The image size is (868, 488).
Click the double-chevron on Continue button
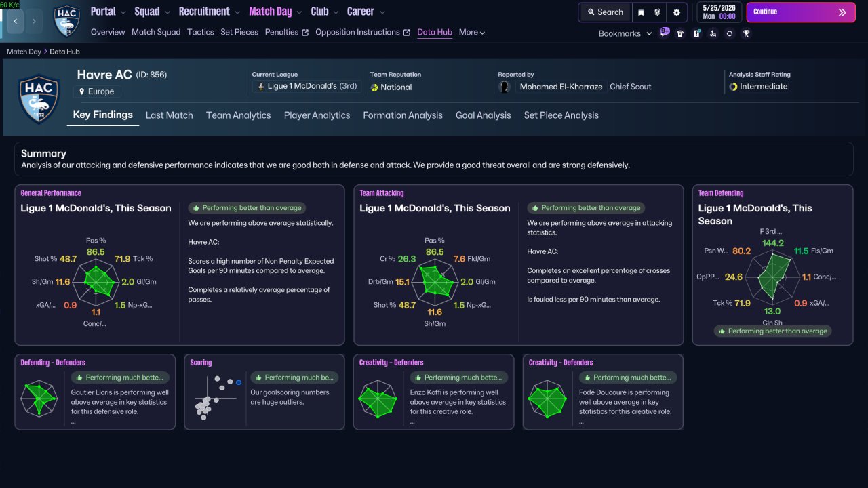842,12
